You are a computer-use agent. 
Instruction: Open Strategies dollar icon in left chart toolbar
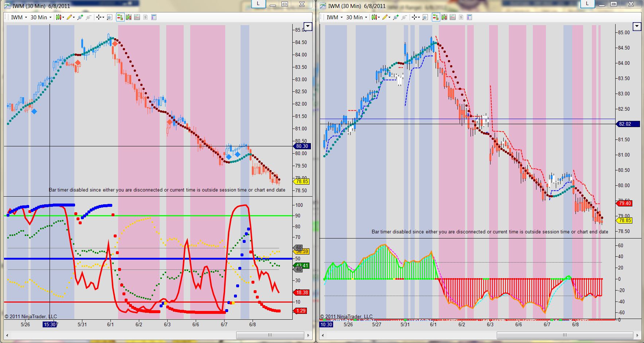(x=145, y=17)
